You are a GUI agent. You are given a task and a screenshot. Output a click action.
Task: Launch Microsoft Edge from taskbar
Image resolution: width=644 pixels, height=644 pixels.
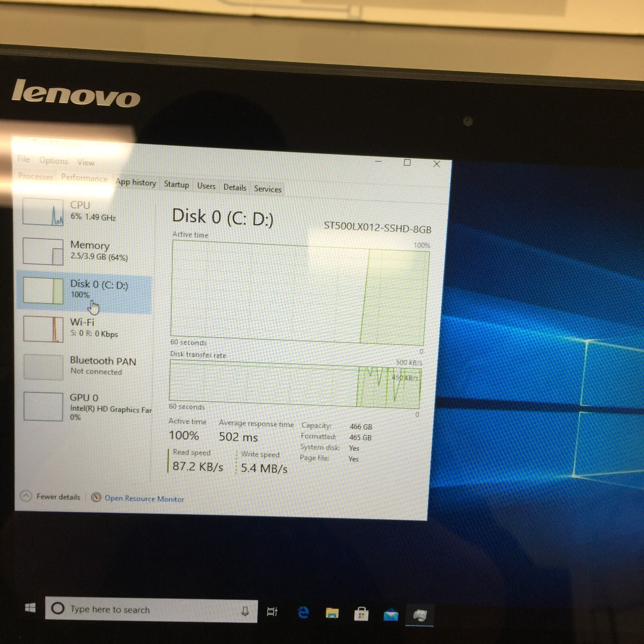303,613
